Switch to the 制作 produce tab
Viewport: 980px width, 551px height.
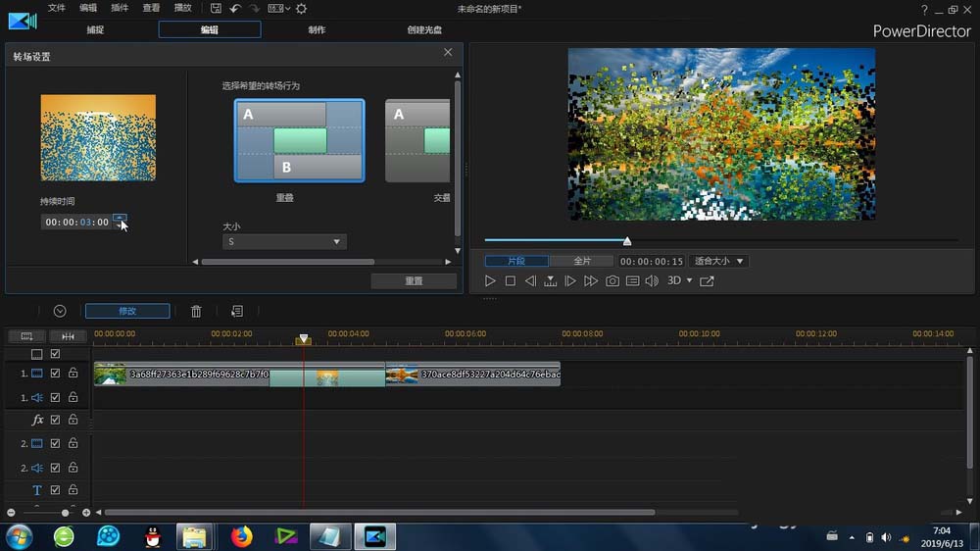click(x=317, y=29)
